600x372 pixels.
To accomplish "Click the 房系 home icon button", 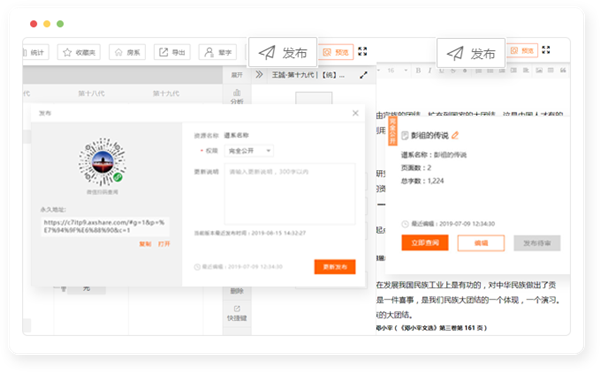I will pos(127,52).
